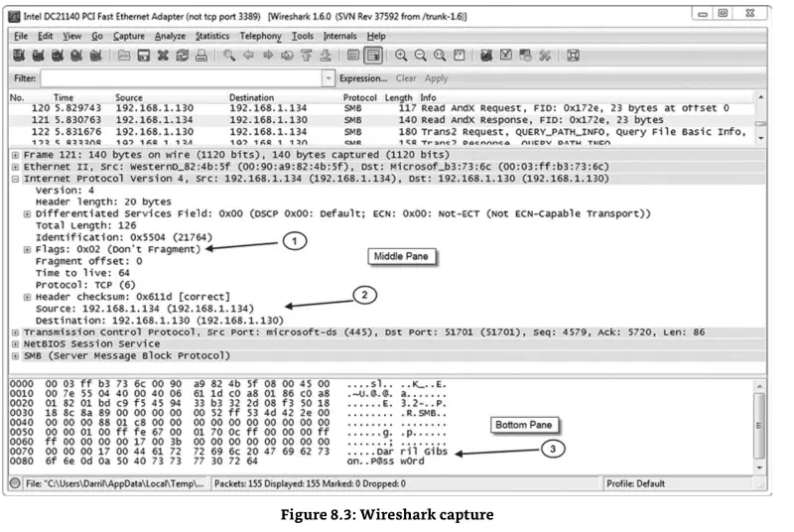The image size is (794, 532).
Task: Expand the Flags: 0x02 node
Action: pos(28,249)
